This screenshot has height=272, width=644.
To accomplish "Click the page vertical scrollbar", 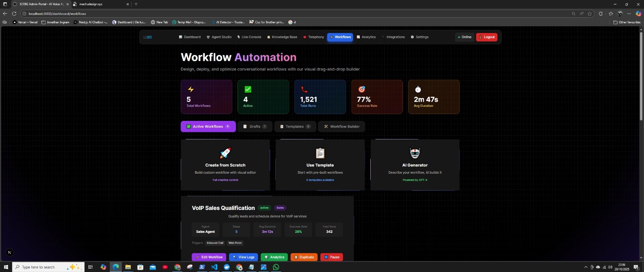I will coord(641,76).
